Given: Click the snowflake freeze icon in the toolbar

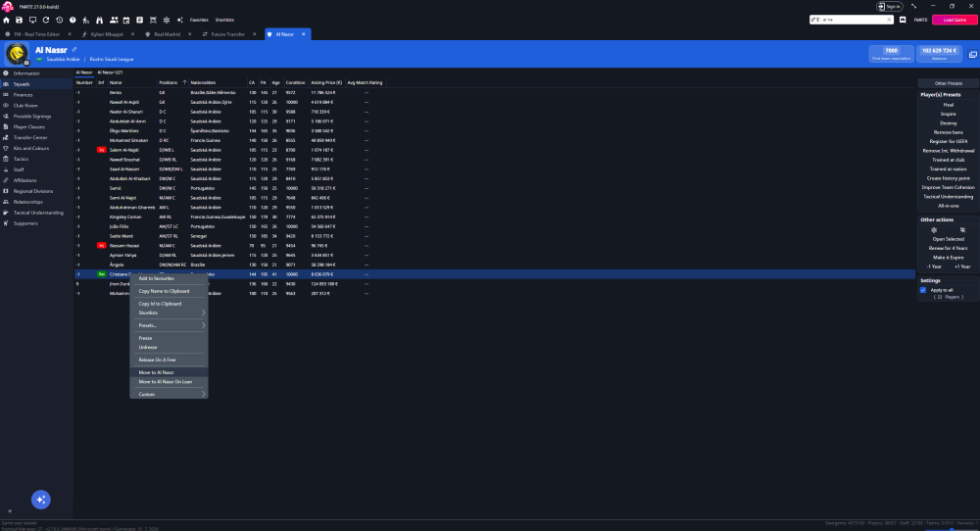Looking at the screenshot, I should (x=167, y=20).
